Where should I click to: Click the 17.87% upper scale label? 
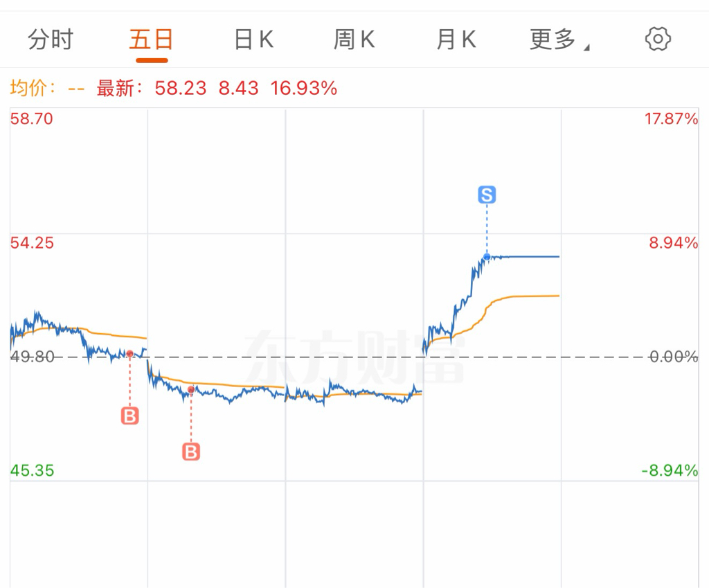672,119
